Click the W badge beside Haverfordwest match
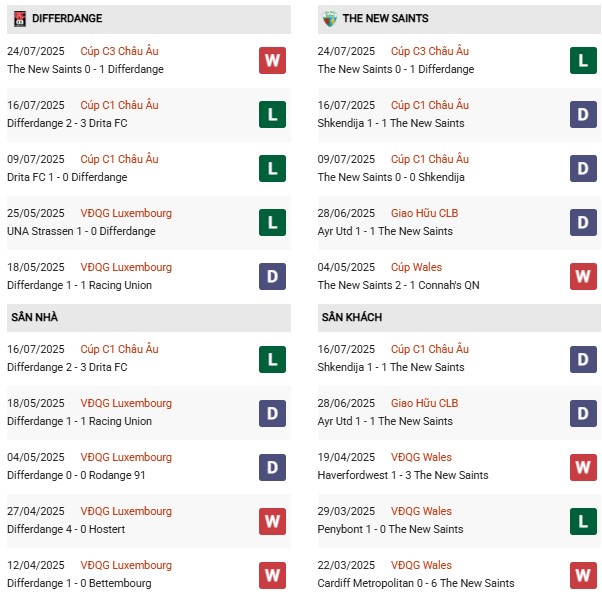 click(582, 466)
